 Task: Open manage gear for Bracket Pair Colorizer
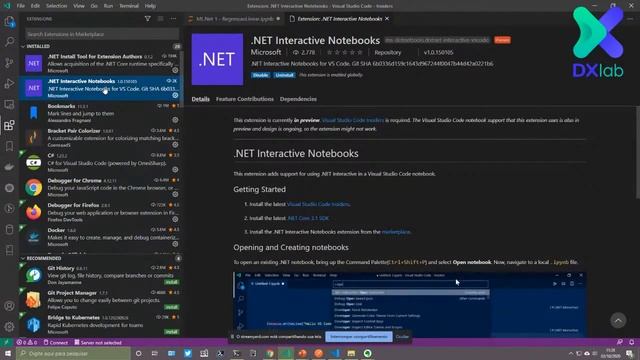pyautogui.click(x=175, y=144)
